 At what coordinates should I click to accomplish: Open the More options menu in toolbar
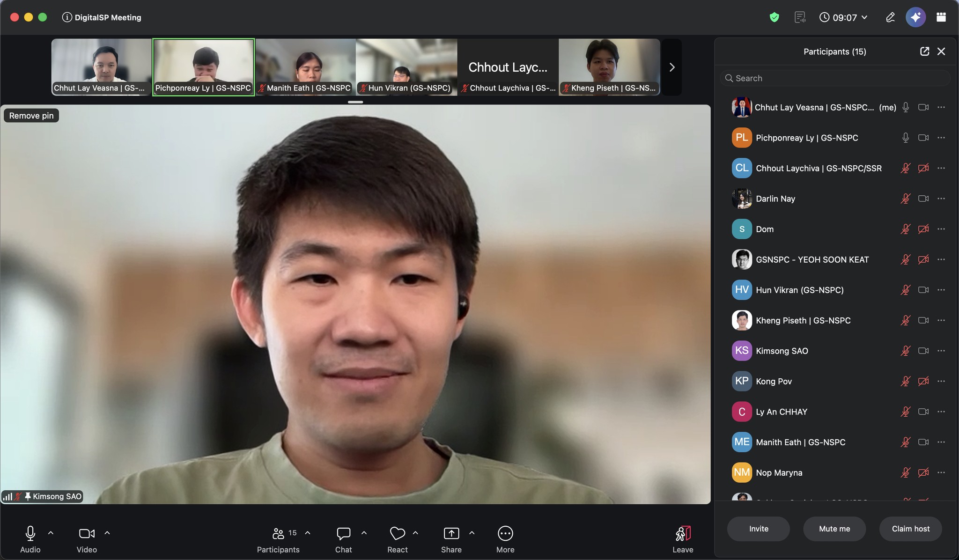(x=505, y=538)
